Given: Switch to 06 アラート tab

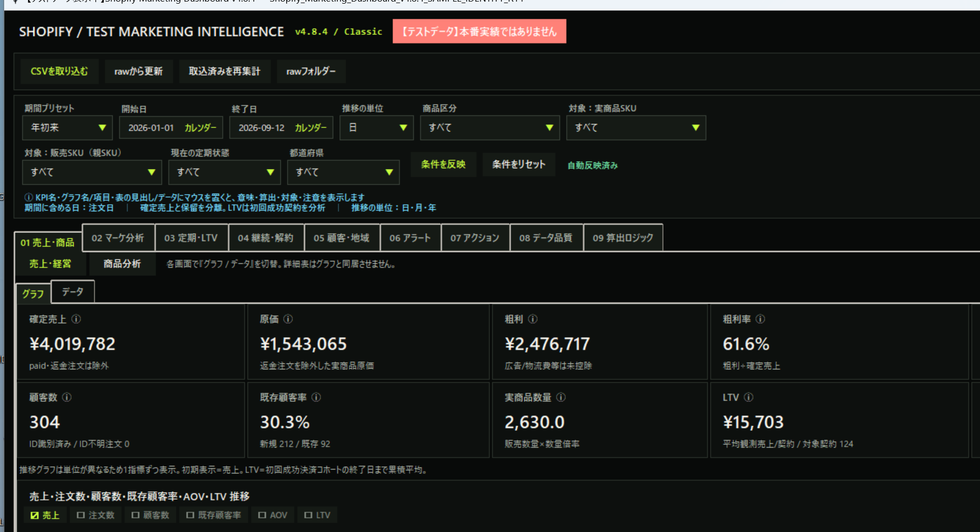Looking at the screenshot, I should tap(410, 238).
